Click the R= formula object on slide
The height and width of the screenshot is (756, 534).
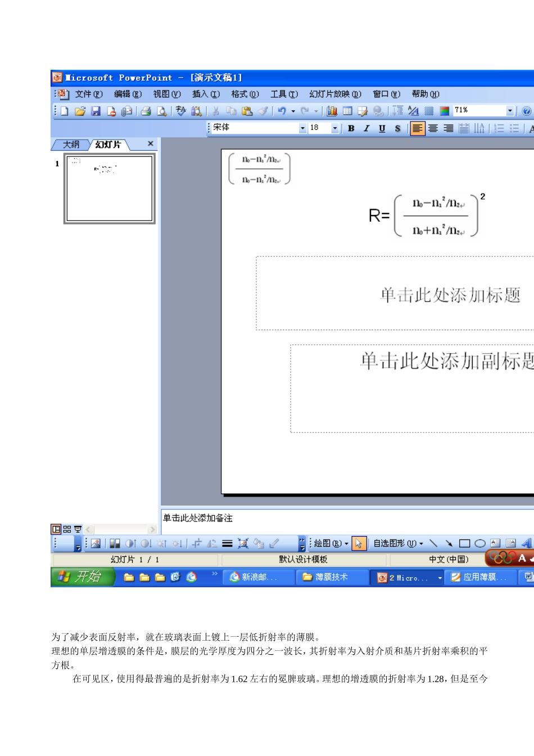click(427, 215)
